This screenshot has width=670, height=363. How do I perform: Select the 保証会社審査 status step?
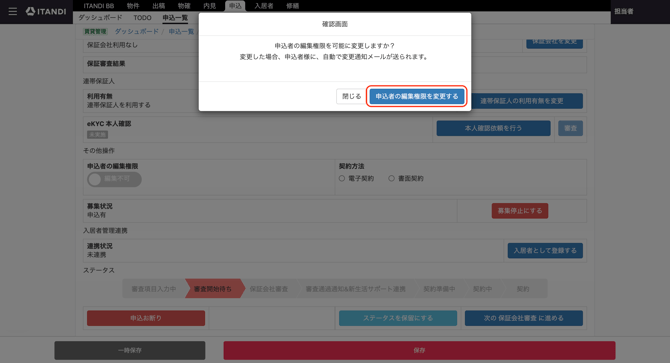(269, 289)
